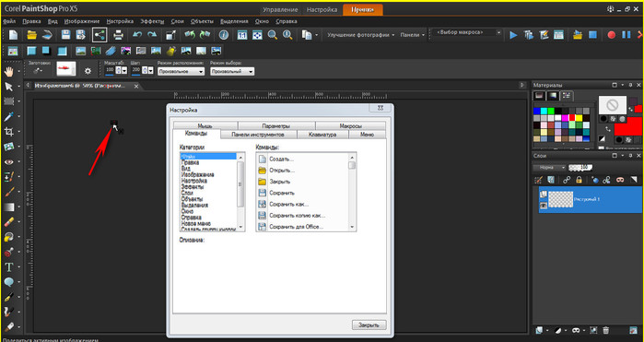Screen dimensions: 644x342
Task: Click the Масштаб value field
Action: tap(110, 70)
